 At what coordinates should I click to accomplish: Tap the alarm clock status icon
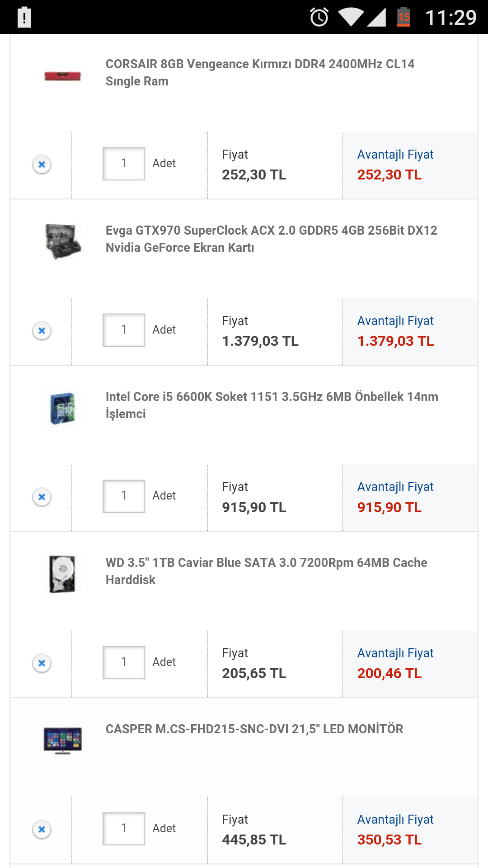319,17
